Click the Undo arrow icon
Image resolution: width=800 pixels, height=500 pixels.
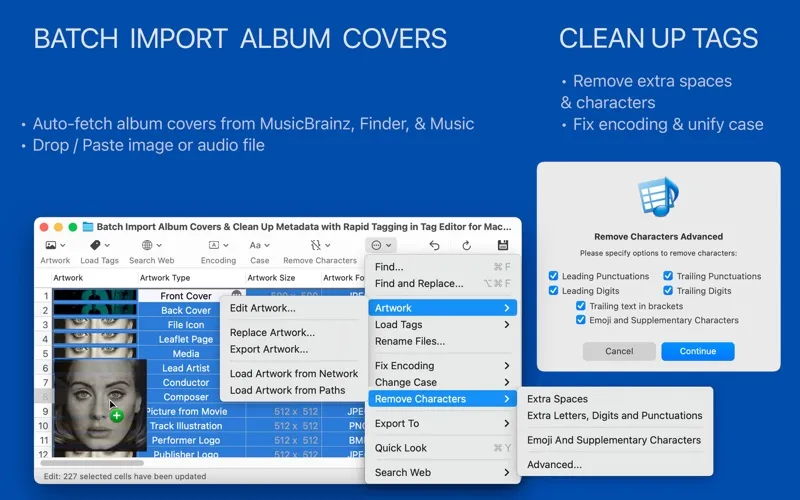click(x=434, y=245)
